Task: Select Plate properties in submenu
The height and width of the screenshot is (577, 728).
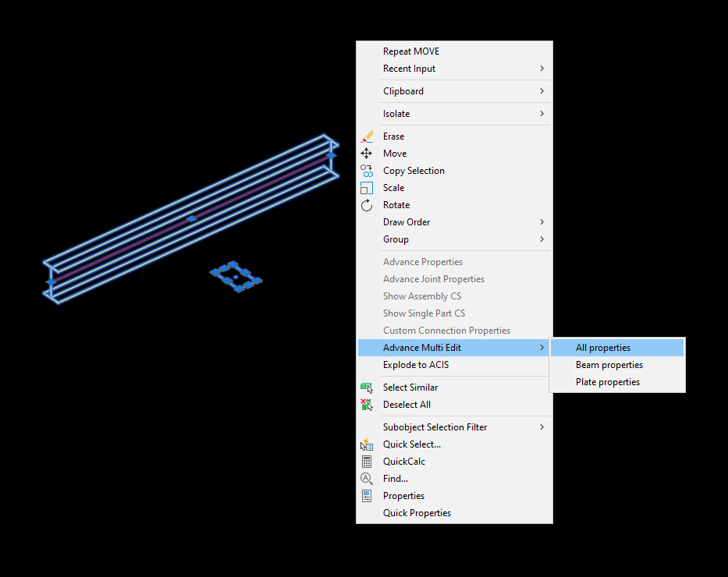Action: pyautogui.click(x=617, y=382)
